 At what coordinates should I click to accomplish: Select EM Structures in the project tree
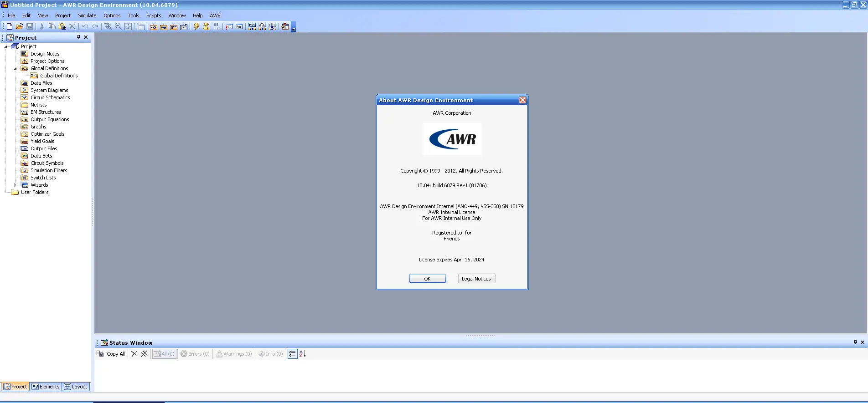(46, 112)
